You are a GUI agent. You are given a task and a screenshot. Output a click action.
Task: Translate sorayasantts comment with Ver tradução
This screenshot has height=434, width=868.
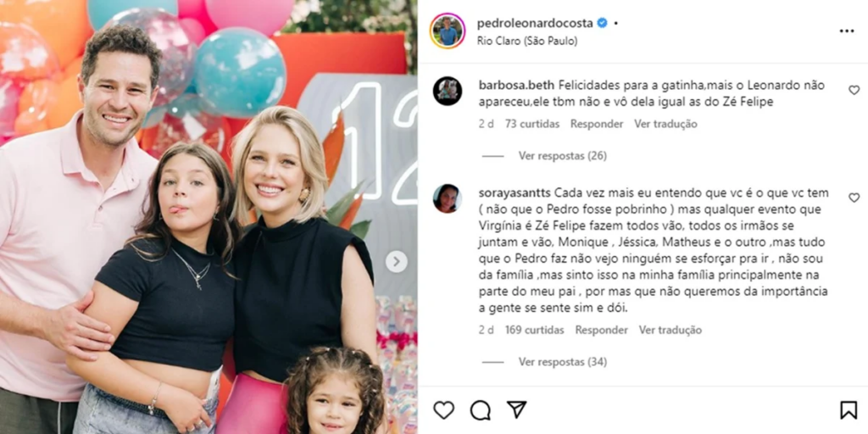670,330
